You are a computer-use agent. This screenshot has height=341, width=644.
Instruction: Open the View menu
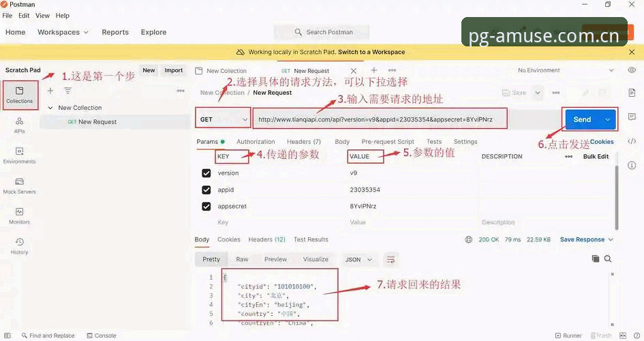[42, 16]
